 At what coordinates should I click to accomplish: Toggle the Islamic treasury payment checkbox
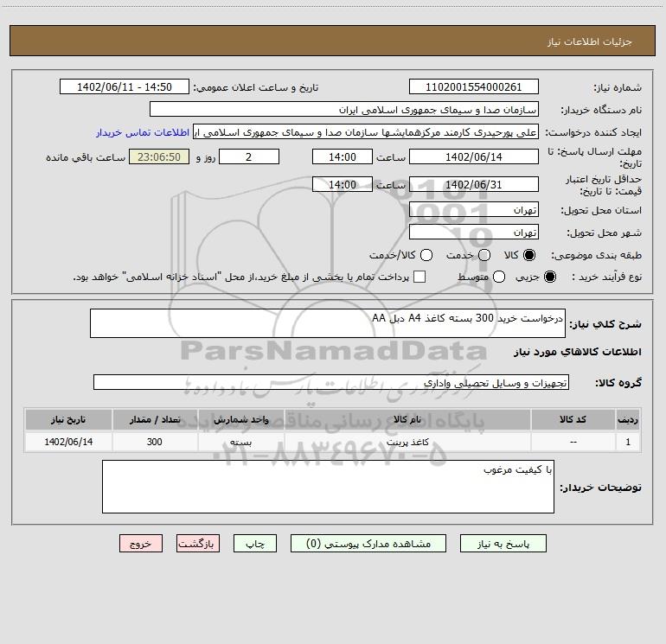point(419,277)
